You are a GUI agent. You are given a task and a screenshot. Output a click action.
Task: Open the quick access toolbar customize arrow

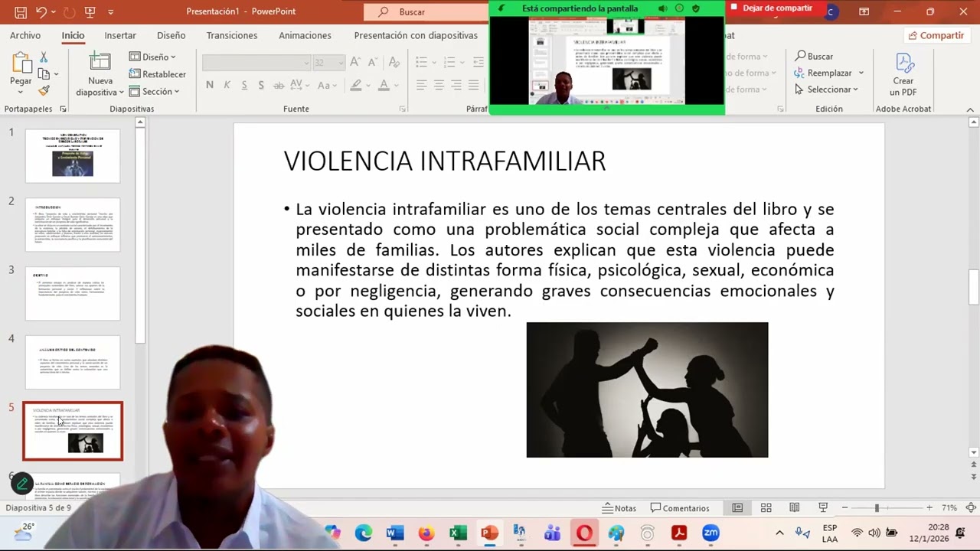111,12
